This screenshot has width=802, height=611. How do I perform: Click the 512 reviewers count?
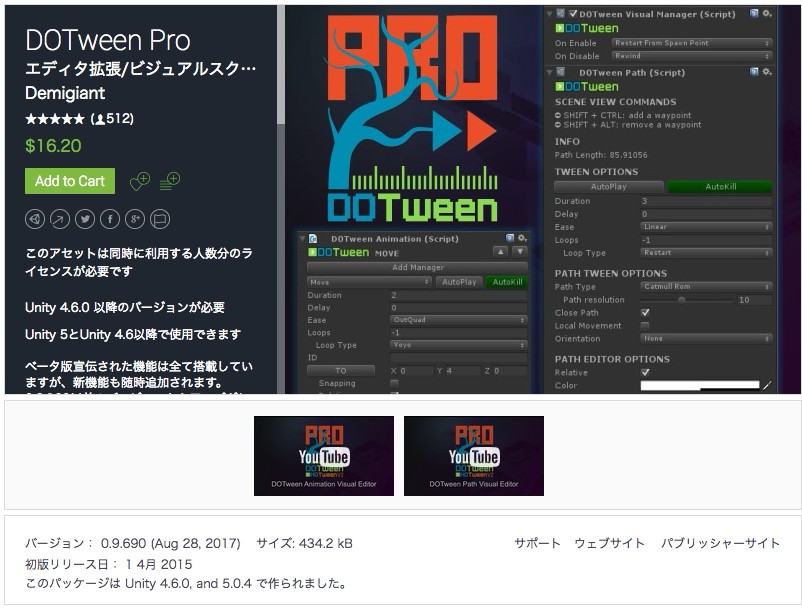coord(113,119)
